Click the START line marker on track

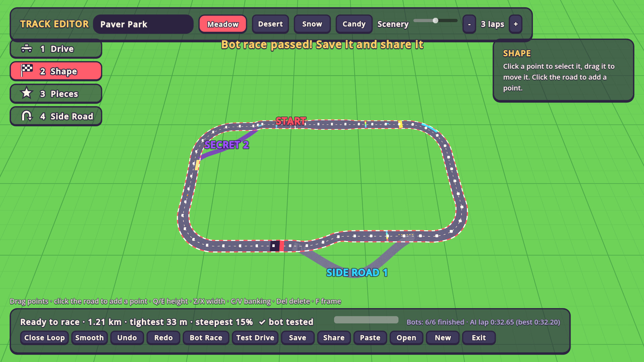point(291,121)
